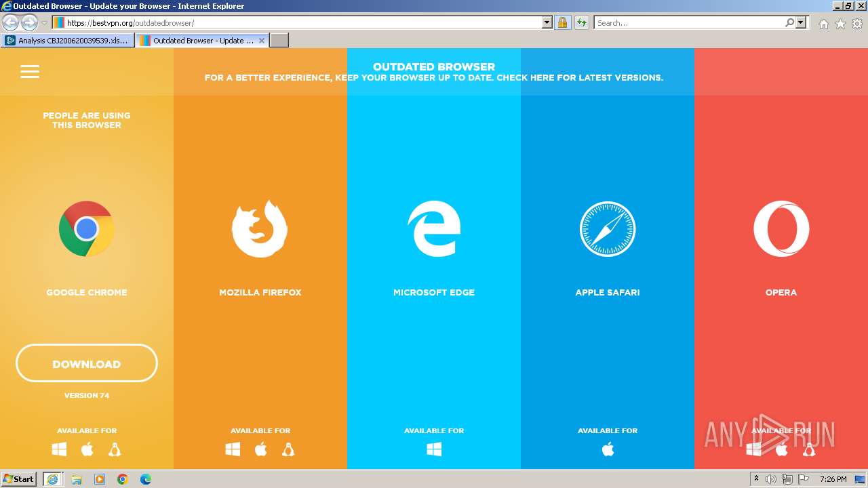The image size is (868, 488).
Task: Click the OUTDATED BROWSER heading
Action: pyautogui.click(x=434, y=66)
